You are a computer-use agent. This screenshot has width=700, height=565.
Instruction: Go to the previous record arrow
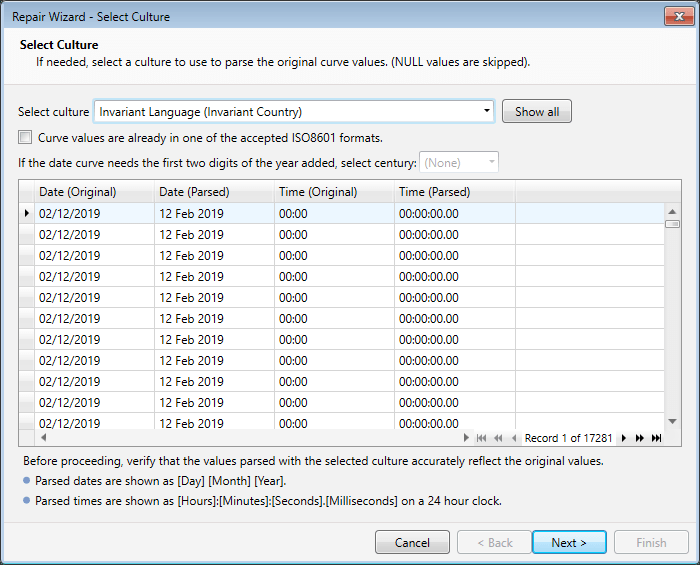[514, 438]
